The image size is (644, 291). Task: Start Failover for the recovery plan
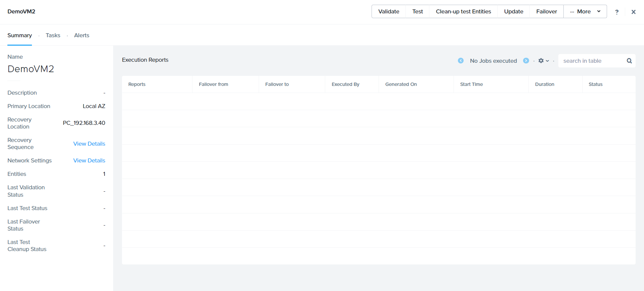pos(546,11)
